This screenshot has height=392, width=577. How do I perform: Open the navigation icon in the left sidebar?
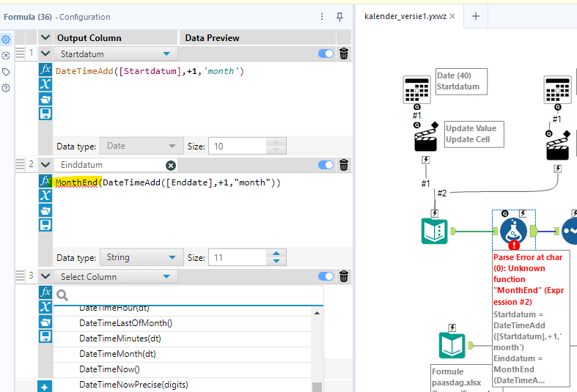(6, 56)
